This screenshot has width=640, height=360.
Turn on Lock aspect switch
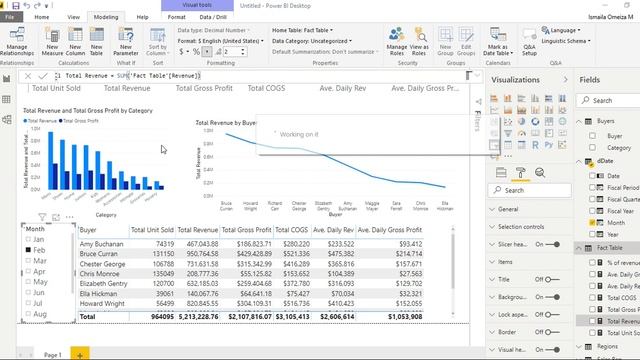pos(553,315)
